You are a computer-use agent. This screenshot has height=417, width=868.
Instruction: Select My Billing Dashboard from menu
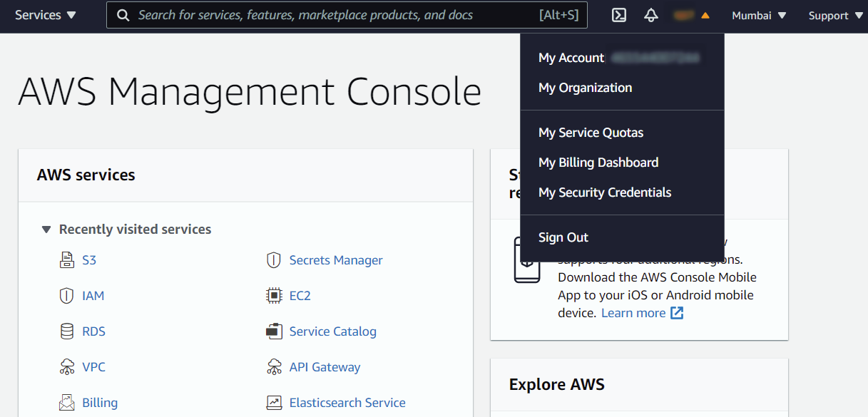(x=598, y=163)
